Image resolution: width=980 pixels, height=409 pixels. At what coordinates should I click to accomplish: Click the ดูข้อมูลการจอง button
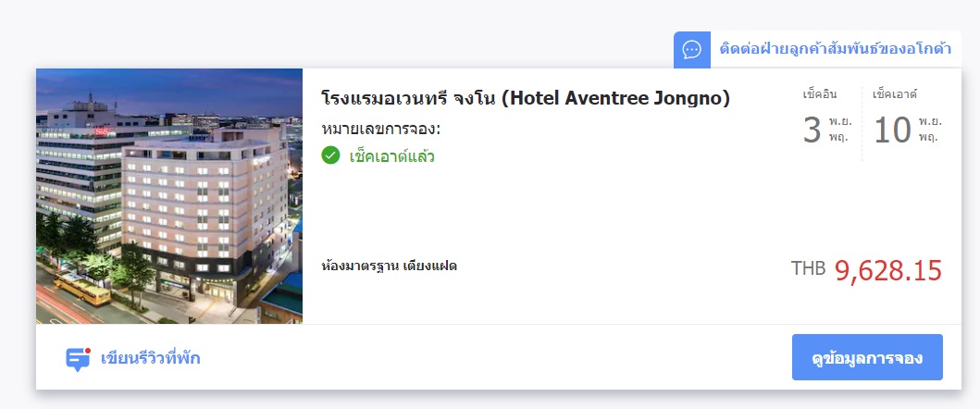867,357
